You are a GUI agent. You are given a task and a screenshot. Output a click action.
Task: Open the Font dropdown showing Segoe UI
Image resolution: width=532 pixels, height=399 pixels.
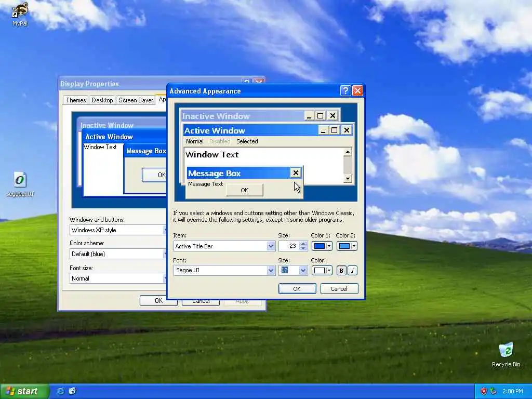(x=271, y=270)
